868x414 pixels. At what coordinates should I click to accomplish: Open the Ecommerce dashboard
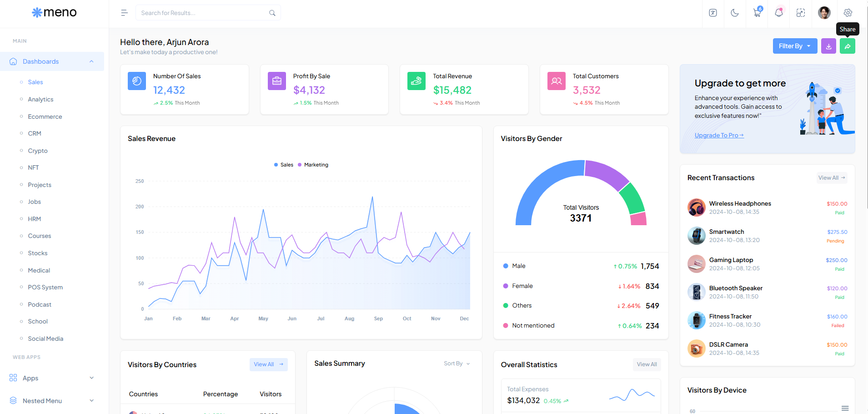pyautogui.click(x=45, y=116)
